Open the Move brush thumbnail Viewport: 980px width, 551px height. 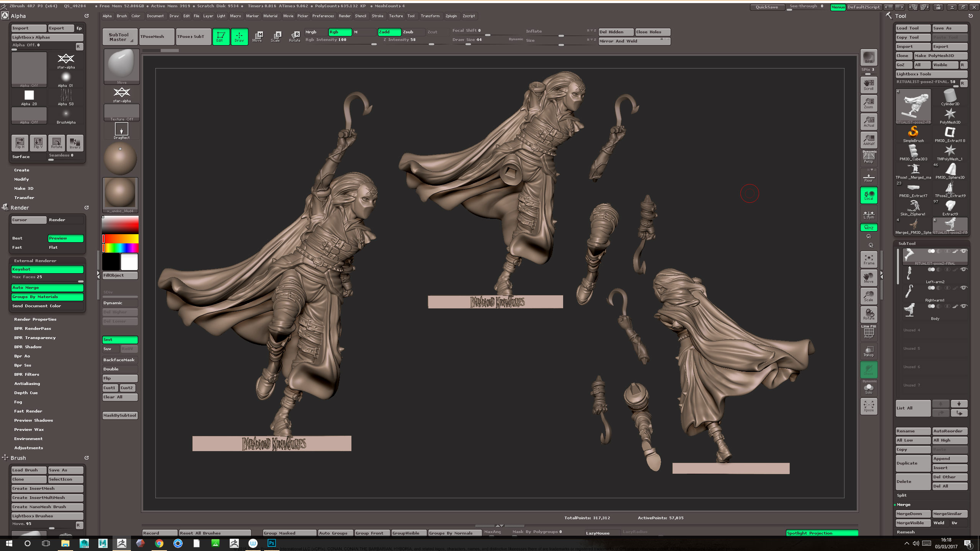(x=121, y=67)
